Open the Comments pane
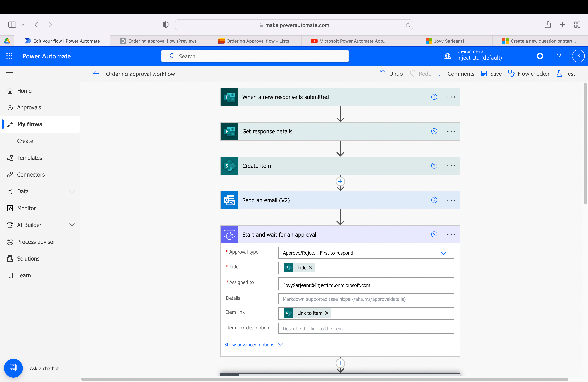Viewport: 588px width, 382px height. 456,74
